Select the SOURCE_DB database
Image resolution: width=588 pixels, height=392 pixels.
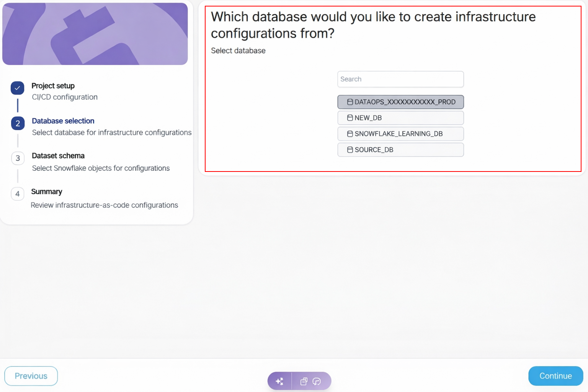(x=400, y=150)
